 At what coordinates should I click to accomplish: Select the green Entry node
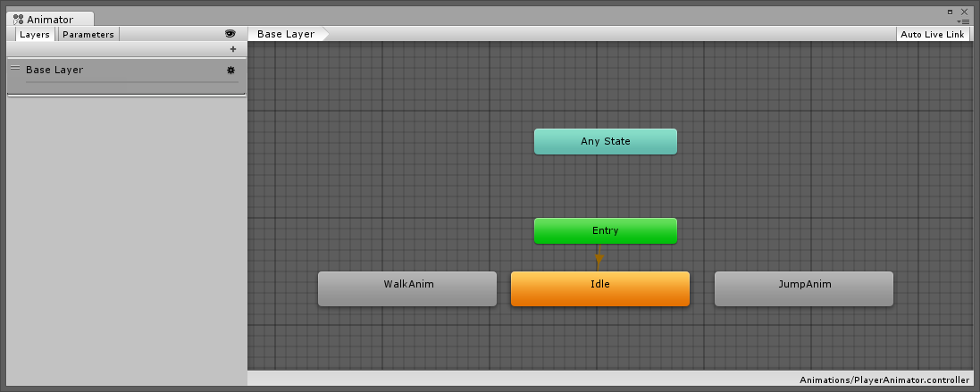(606, 230)
